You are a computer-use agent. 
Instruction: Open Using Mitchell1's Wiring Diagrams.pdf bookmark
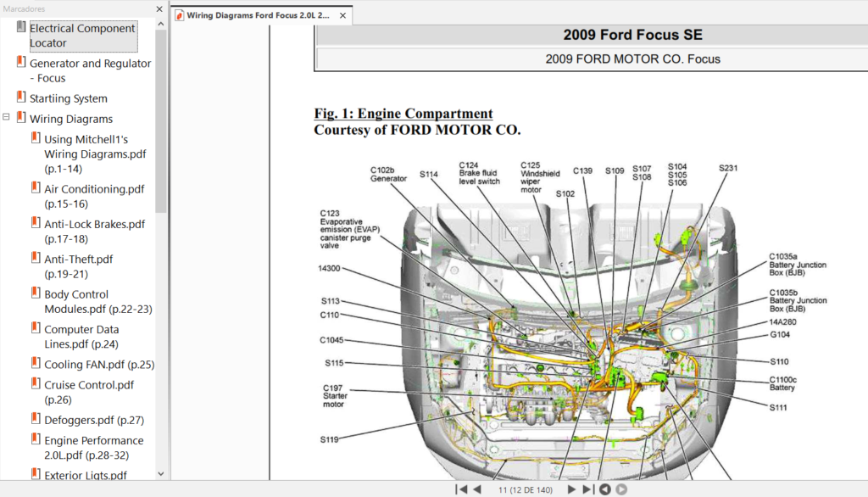[95, 154]
